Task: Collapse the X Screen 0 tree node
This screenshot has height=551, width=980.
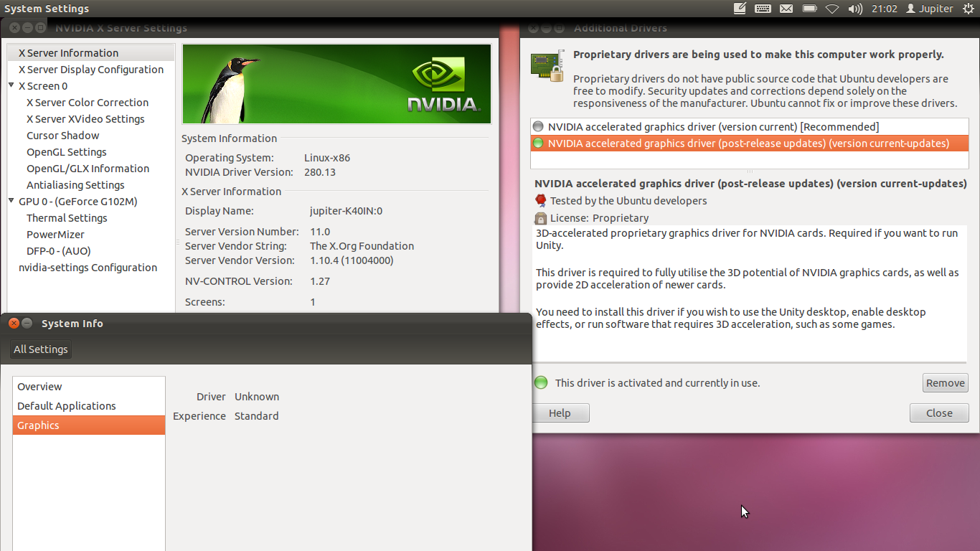Action: (11, 85)
